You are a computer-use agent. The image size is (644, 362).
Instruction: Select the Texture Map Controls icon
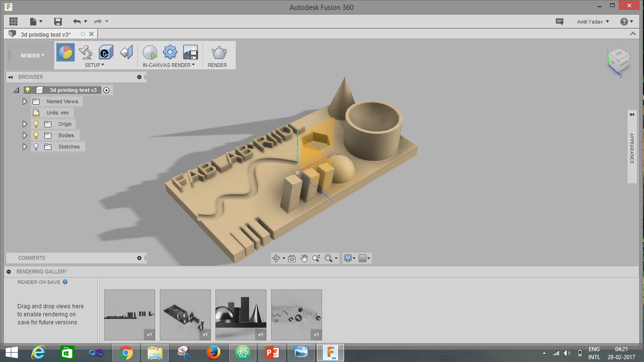pyautogui.click(x=126, y=52)
